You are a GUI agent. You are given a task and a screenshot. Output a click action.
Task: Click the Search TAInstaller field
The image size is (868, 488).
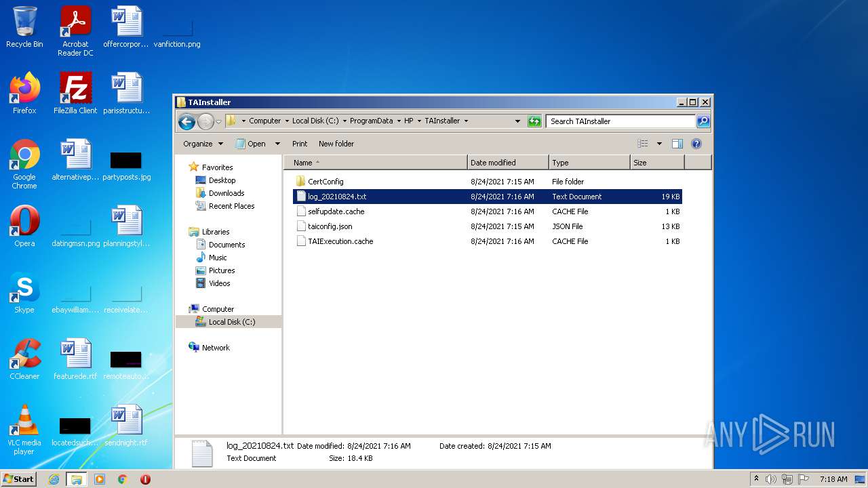(x=620, y=121)
